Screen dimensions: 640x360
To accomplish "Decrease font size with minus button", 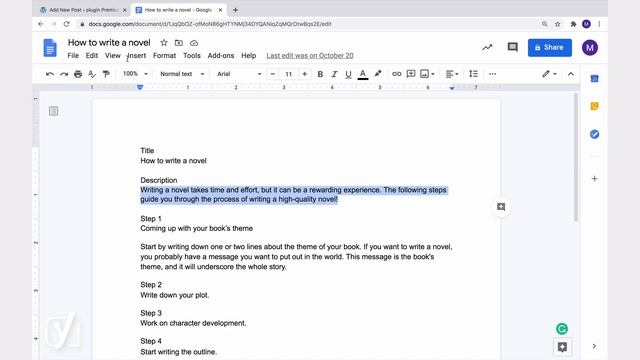I will 273,74.
